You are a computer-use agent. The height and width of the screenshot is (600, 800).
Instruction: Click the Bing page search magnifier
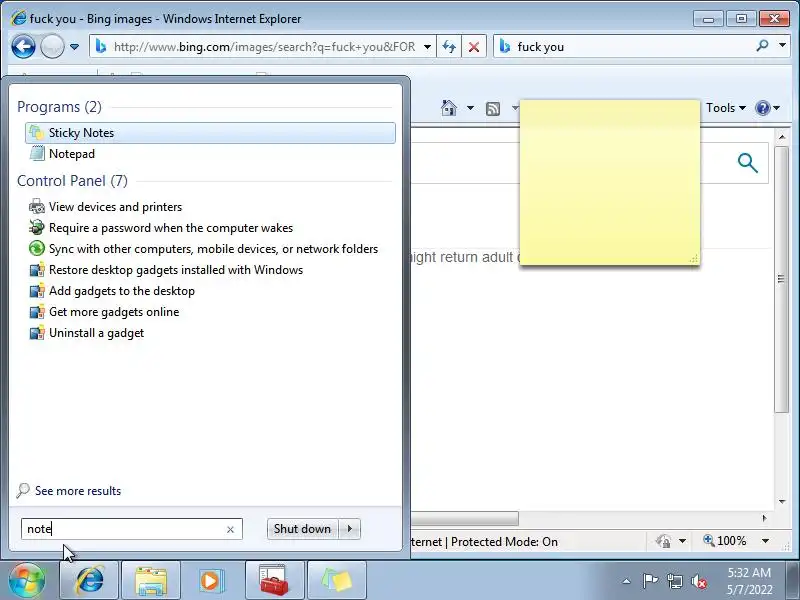coord(747,163)
